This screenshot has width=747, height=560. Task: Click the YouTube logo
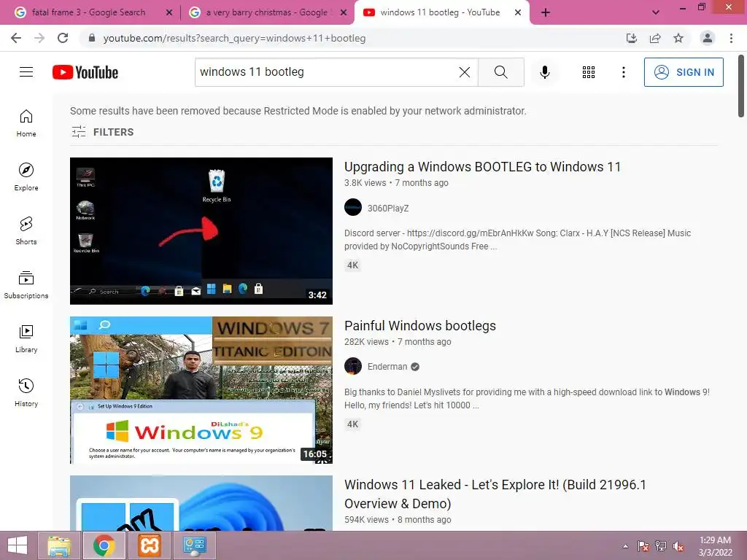85,72
